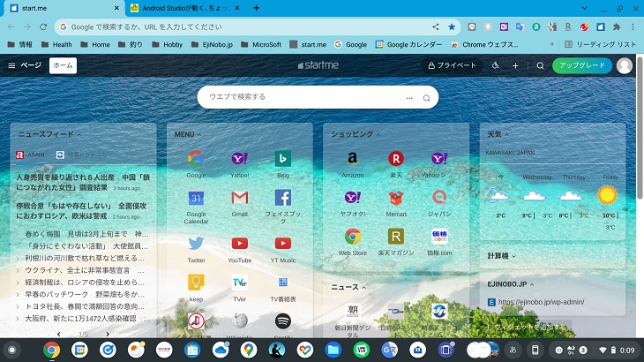Open the user profile avatar

(x=625, y=65)
